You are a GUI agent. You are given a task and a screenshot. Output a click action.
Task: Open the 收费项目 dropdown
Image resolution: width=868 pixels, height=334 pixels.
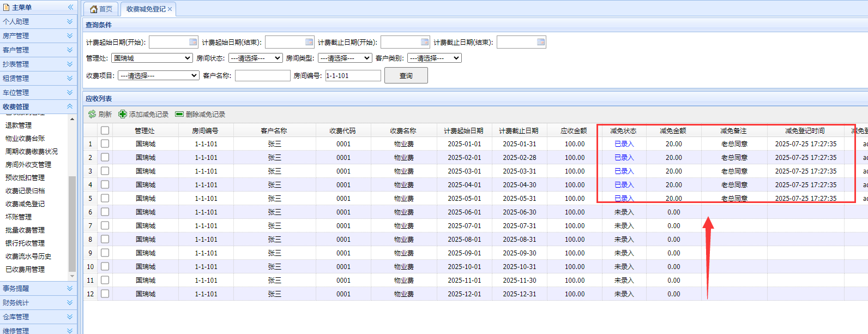158,75
